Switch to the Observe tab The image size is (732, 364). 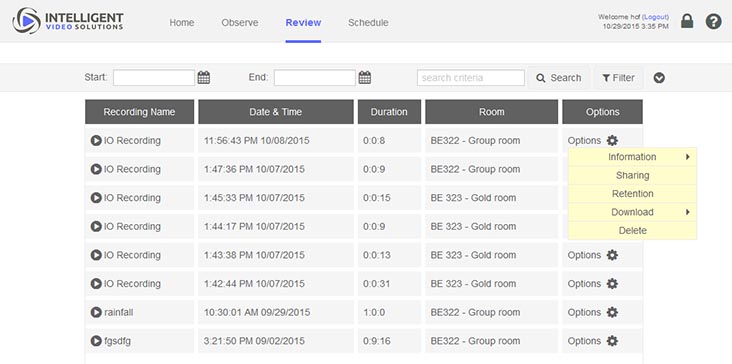pyautogui.click(x=239, y=22)
